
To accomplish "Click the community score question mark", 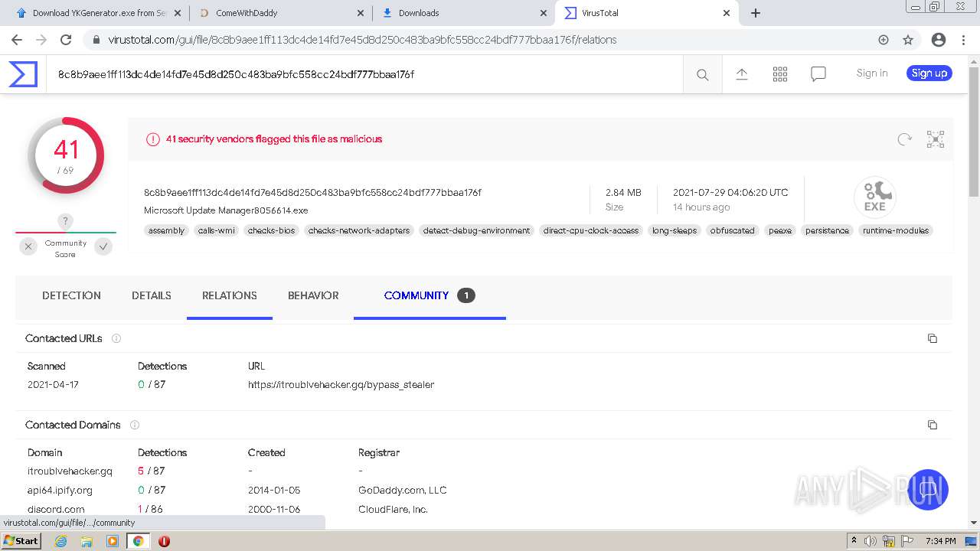I will pyautogui.click(x=66, y=221).
